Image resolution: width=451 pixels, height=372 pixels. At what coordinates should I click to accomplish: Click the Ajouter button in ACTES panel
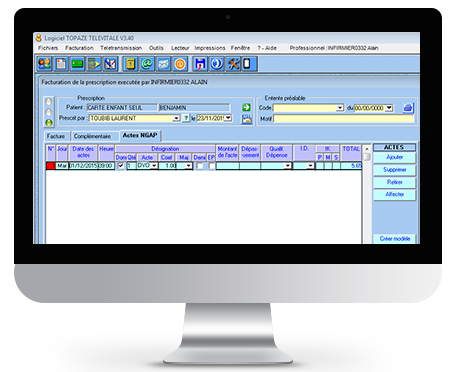395,157
